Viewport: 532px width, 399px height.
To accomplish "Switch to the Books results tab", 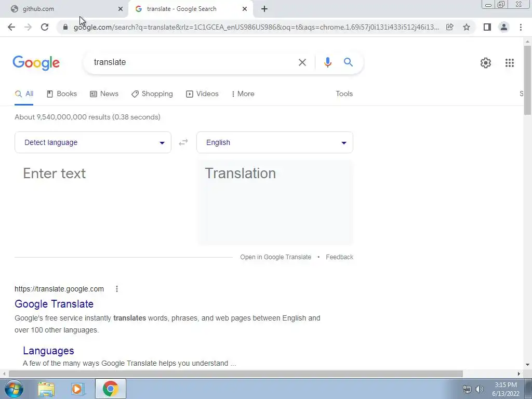I will point(62,94).
